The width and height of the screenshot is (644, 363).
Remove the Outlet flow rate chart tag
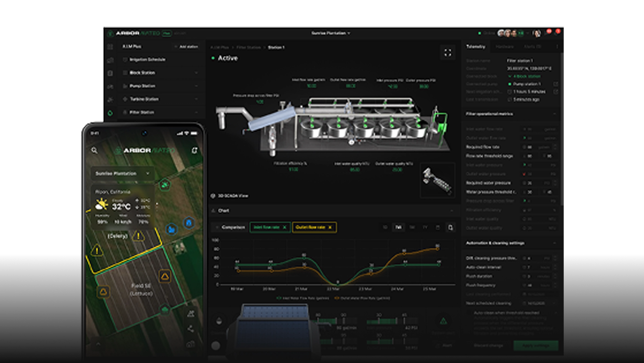(330, 227)
